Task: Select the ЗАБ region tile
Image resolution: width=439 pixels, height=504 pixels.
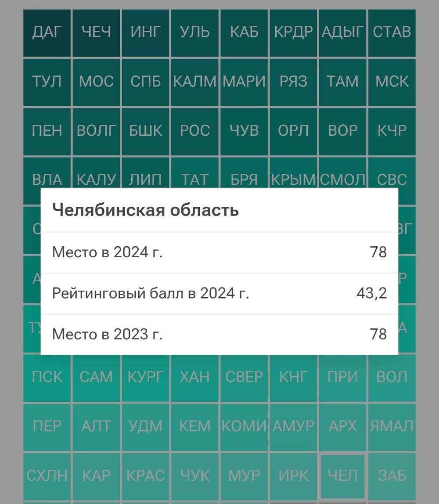Action: coord(392,475)
